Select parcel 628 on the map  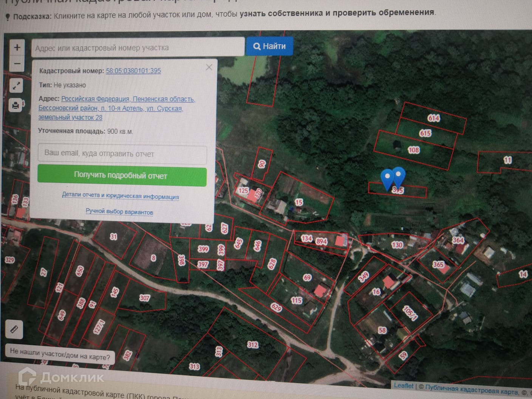click(x=272, y=264)
